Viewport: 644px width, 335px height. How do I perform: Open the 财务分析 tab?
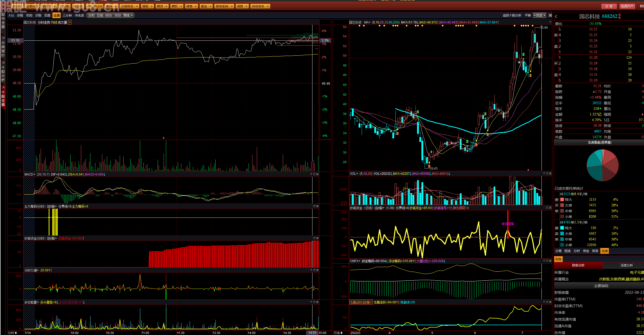[578, 265]
